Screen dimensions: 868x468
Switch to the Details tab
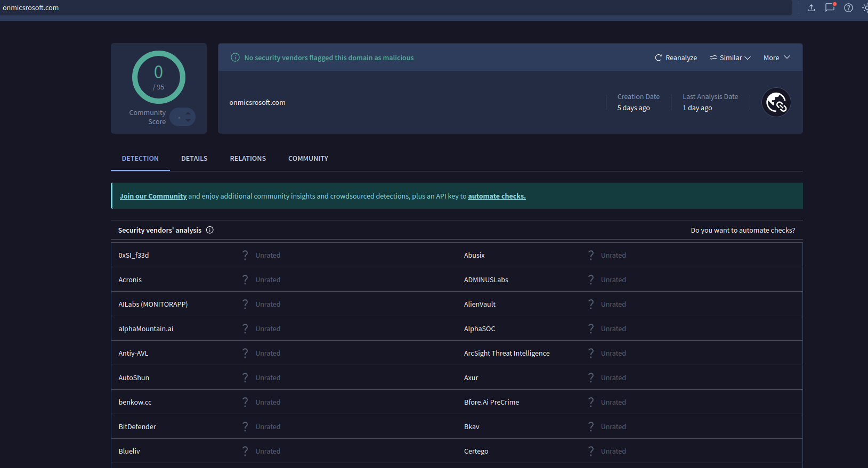coord(194,159)
